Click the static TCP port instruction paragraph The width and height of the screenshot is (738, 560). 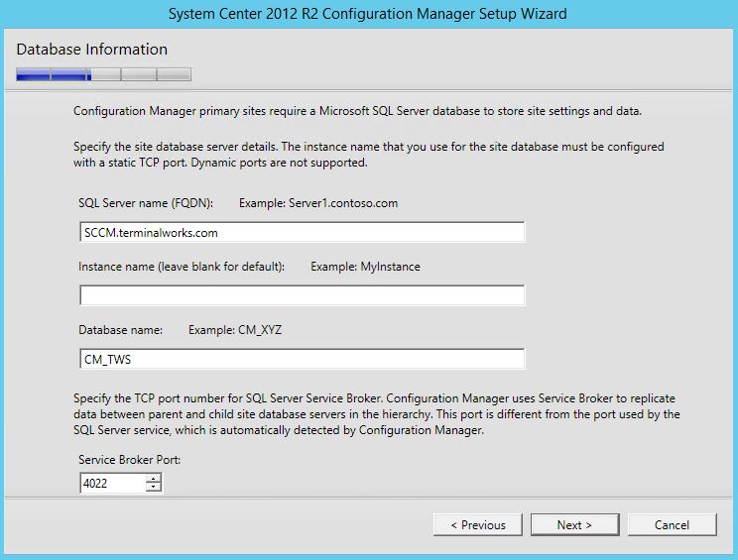coord(369,155)
